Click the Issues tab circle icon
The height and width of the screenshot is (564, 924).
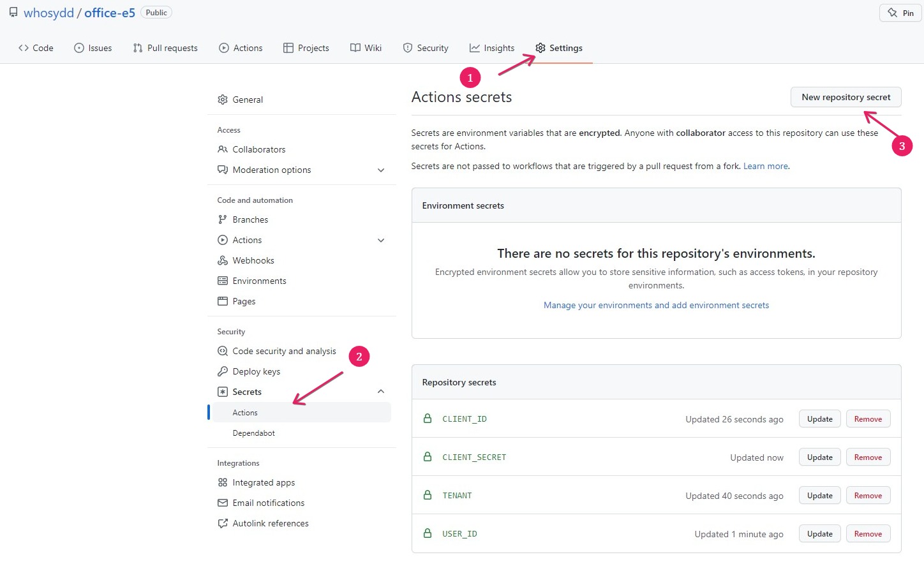click(79, 48)
